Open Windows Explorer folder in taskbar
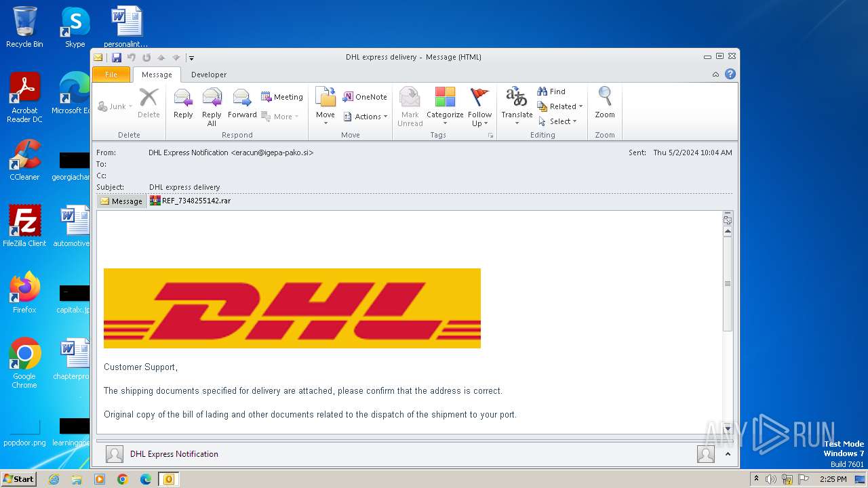 (x=77, y=479)
